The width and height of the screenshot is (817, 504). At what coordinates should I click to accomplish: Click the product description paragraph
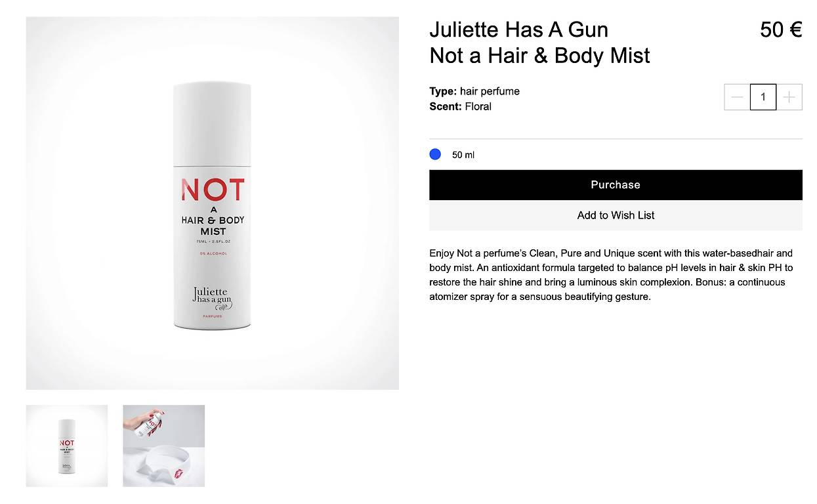612,275
